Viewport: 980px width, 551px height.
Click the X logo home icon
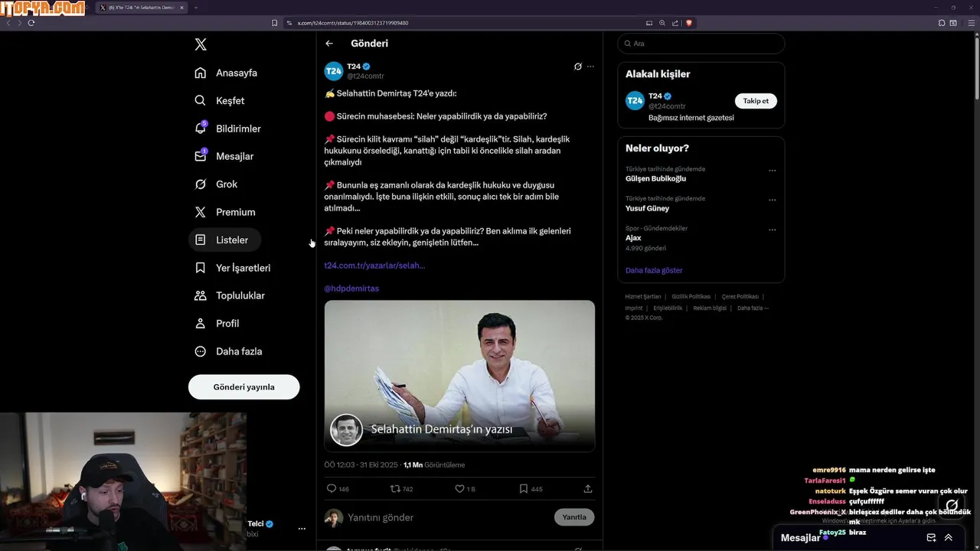201,44
